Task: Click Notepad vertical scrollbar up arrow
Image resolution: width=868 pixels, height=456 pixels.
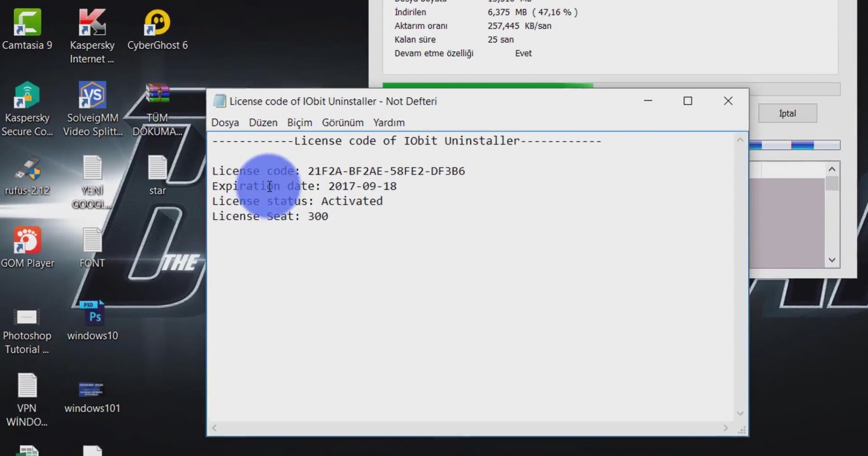Action: [740, 140]
